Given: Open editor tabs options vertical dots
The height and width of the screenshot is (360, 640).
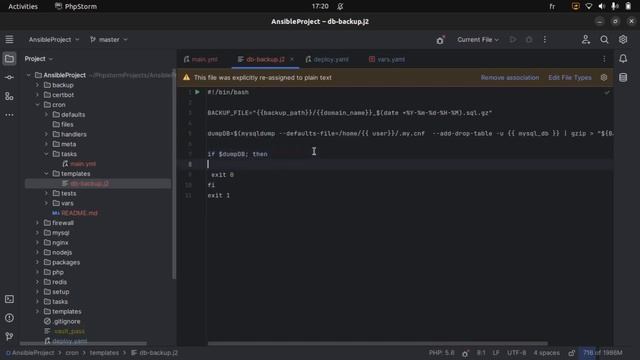Looking at the screenshot, I should point(604,59).
